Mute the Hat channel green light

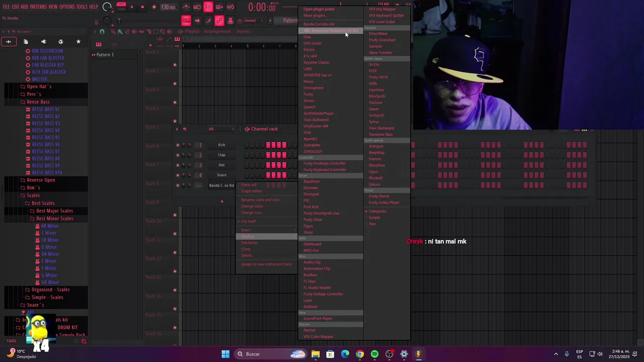[x=178, y=165]
